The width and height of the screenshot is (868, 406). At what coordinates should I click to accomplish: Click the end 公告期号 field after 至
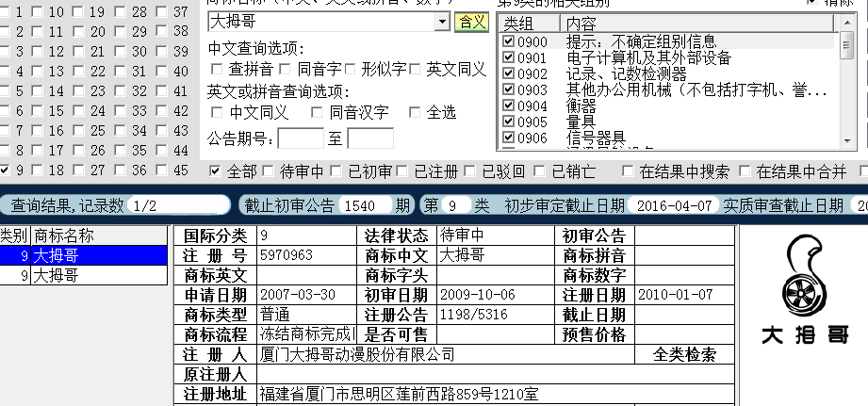370,138
